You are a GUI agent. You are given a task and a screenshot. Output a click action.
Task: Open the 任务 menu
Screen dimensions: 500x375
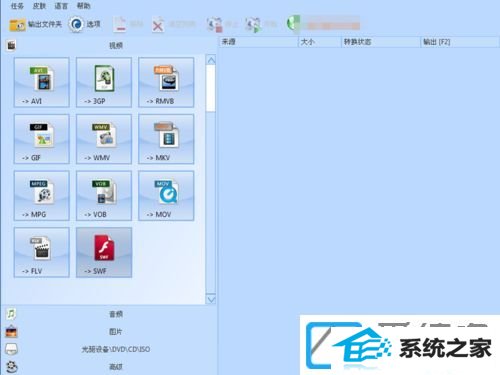(x=17, y=6)
